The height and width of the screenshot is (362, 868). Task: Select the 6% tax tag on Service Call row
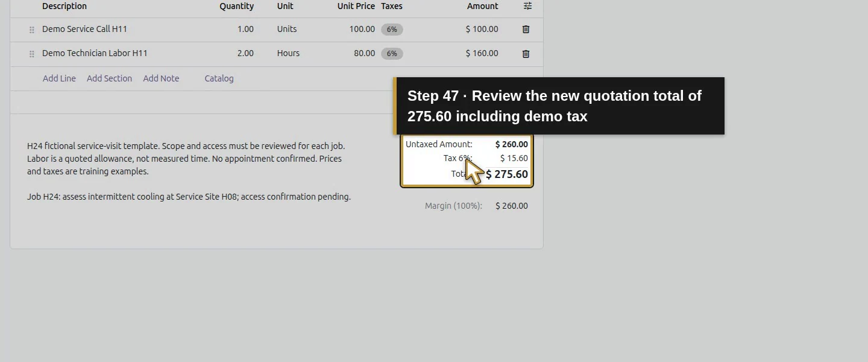392,30
